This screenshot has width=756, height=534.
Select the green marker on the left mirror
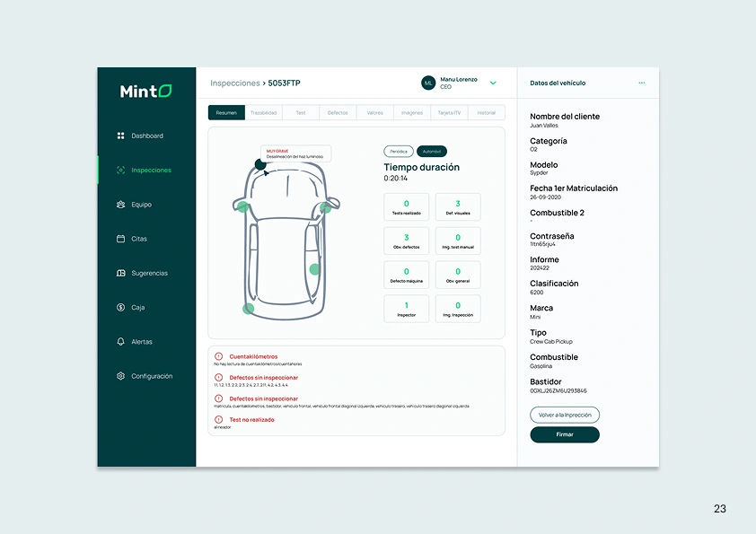point(243,207)
